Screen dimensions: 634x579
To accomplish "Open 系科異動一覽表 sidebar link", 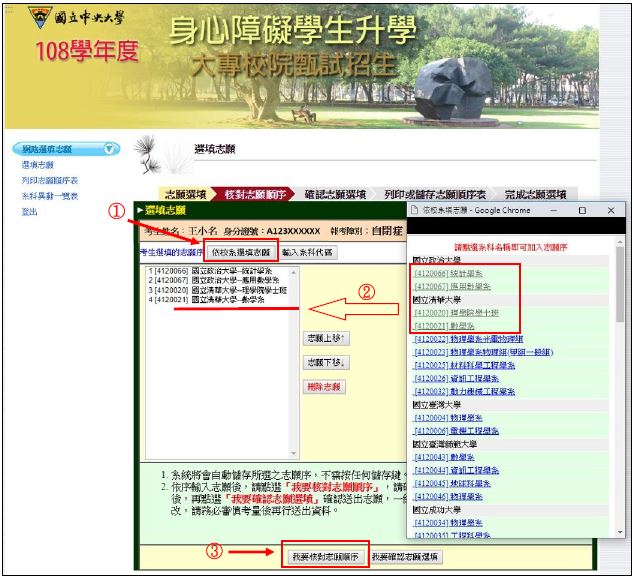I will (x=50, y=196).
